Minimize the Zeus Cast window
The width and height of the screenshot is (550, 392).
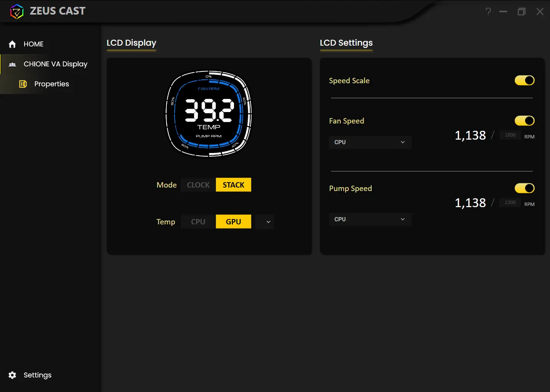tap(503, 12)
